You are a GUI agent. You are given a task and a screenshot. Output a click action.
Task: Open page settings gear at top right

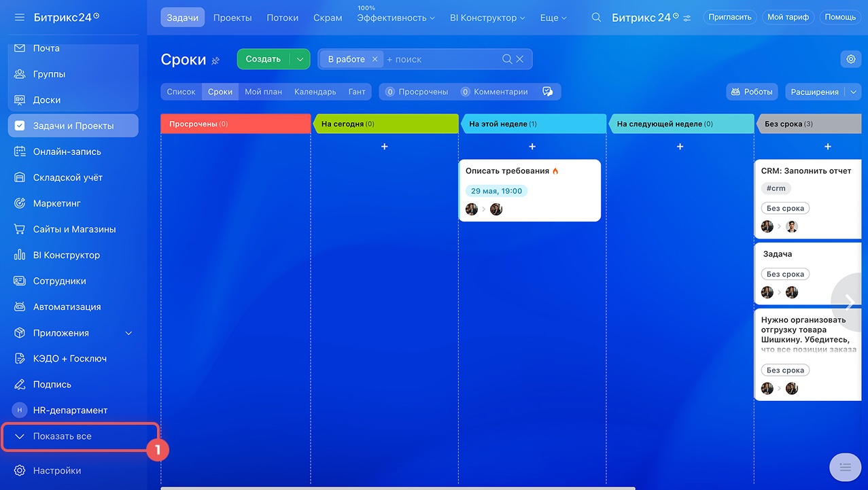pos(850,59)
